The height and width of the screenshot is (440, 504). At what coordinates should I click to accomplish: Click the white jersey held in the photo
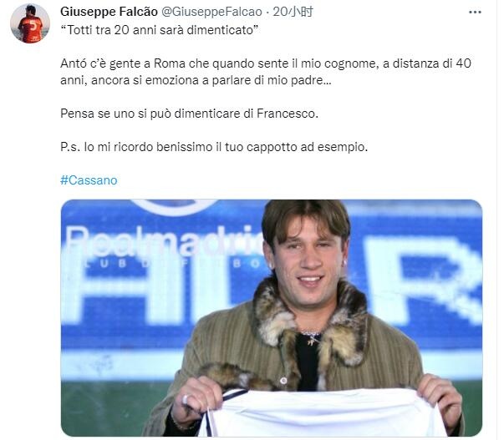326,413
